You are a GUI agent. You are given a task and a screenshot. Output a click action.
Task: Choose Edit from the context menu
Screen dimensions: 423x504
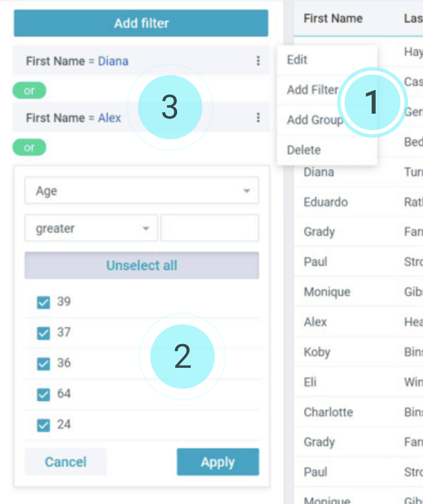pyautogui.click(x=297, y=60)
